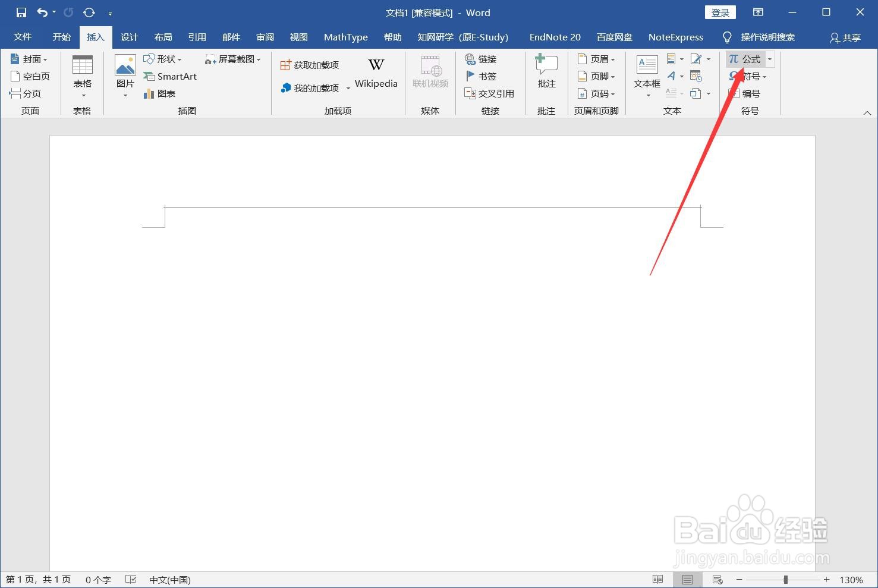Click the zoom slider handle
This screenshot has width=878, height=588.
pyautogui.click(x=785, y=580)
